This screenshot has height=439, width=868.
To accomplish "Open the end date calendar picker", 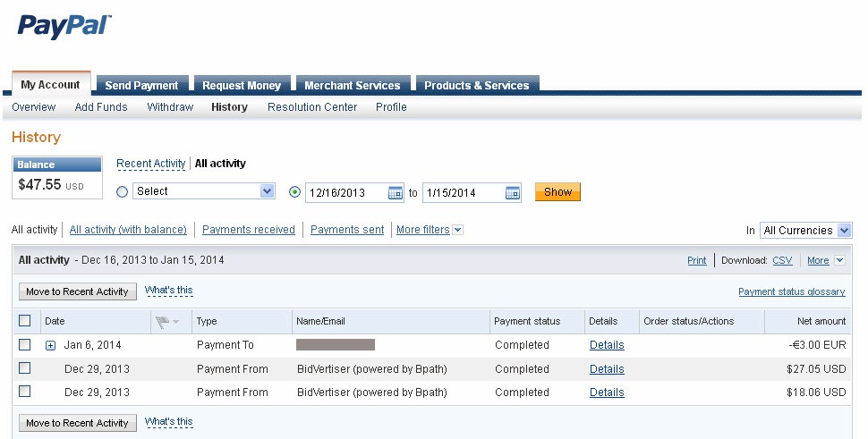I will [513, 192].
